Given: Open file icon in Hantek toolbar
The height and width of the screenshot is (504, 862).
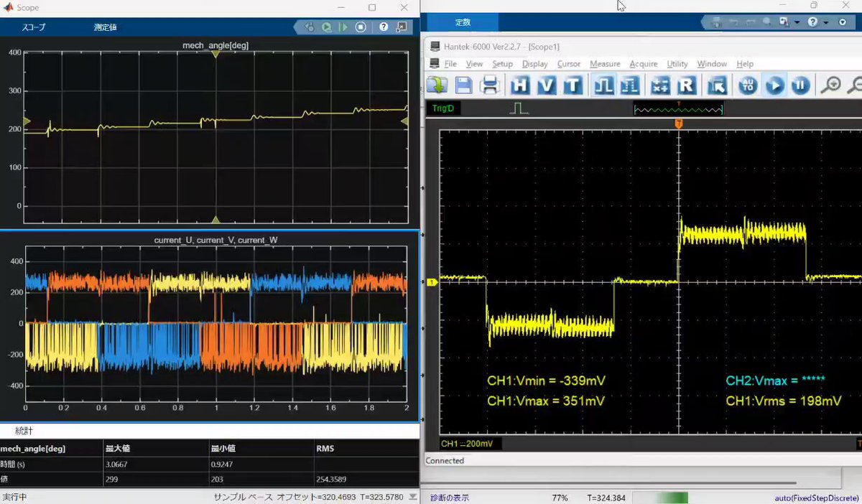Looking at the screenshot, I should 436,85.
